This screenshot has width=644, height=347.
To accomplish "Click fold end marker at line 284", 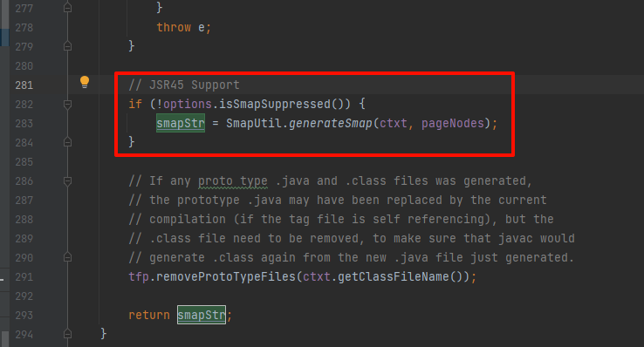I will coord(68,142).
